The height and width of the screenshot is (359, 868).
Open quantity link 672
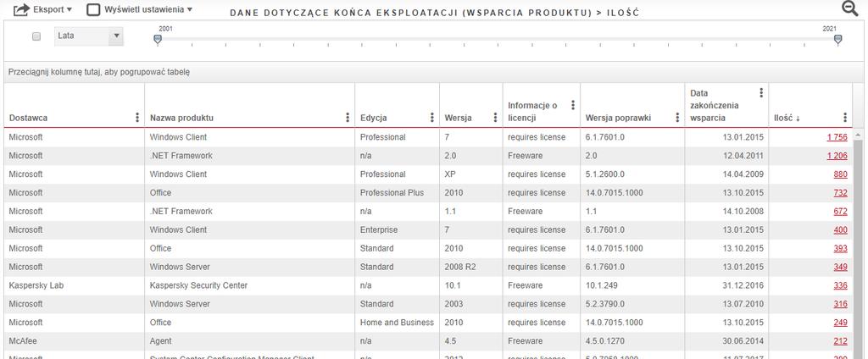pos(840,212)
